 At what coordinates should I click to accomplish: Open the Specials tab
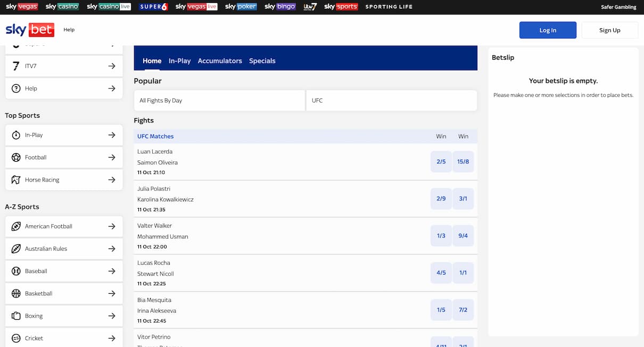pyautogui.click(x=262, y=61)
